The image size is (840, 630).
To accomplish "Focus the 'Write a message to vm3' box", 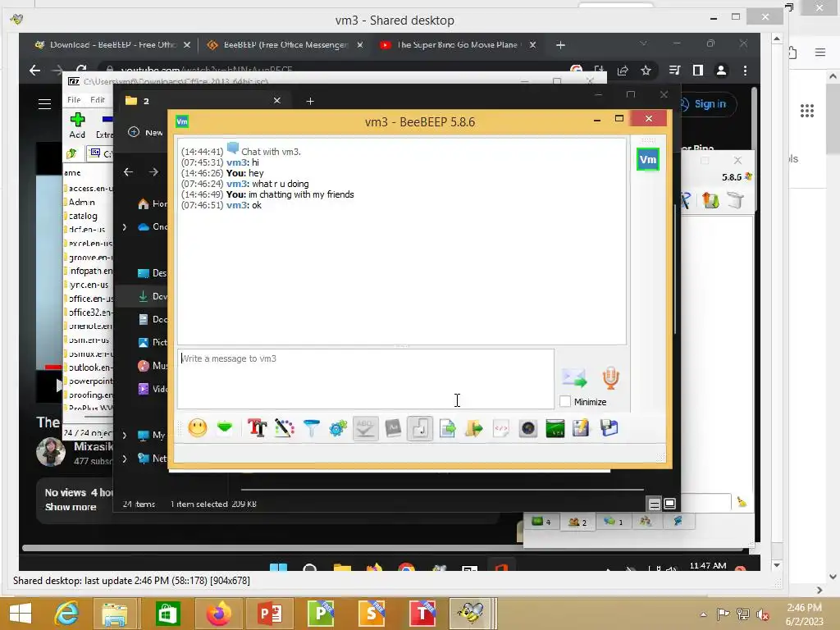I will pyautogui.click(x=366, y=379).
